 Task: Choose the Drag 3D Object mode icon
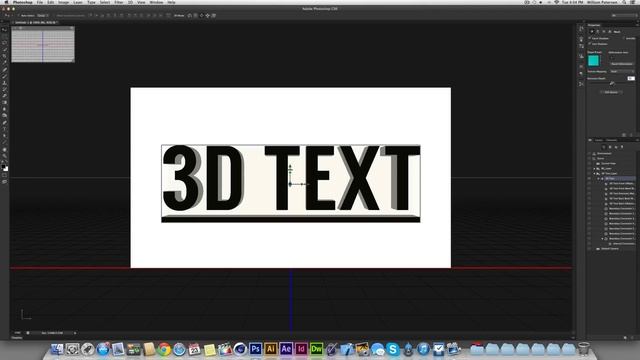click(202, 16)
